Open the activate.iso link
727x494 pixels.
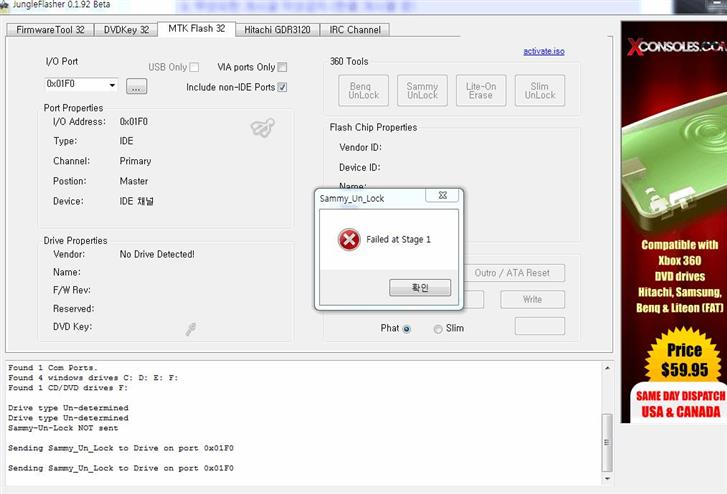(544, 51)
